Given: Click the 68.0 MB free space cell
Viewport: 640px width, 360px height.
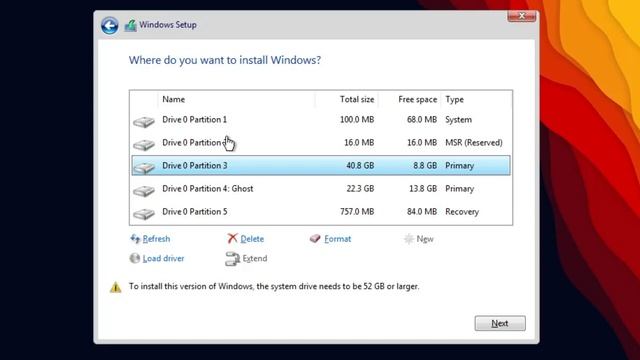Looking at the screenshot, I should coord(422,120).
